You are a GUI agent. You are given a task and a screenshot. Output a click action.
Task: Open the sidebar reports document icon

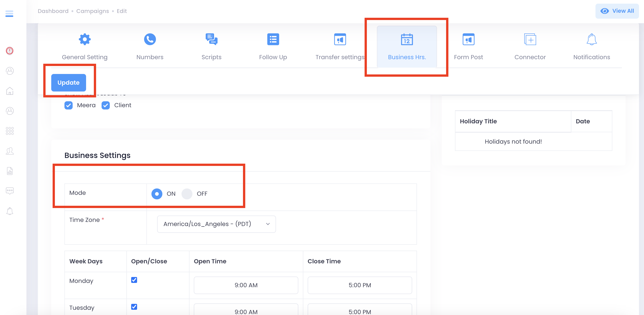(x=10, y=171)
